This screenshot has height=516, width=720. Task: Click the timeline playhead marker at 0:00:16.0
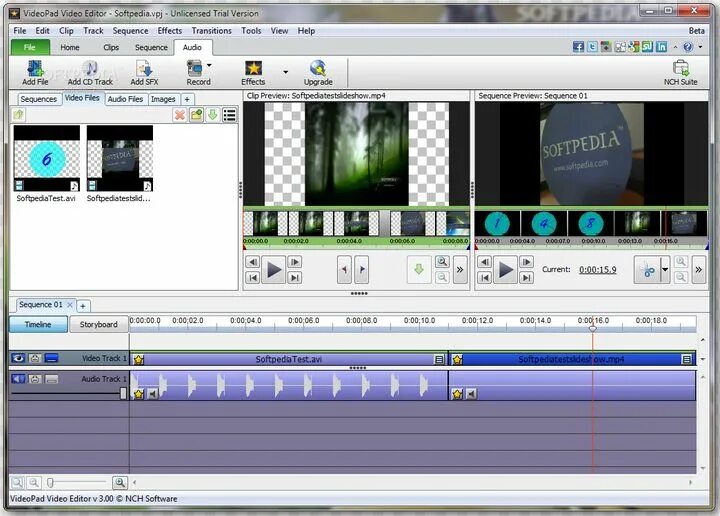click(593, 328)
